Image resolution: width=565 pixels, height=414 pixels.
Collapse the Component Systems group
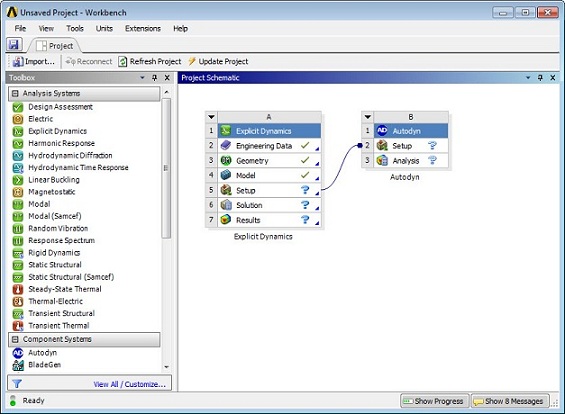click(15, 339)
